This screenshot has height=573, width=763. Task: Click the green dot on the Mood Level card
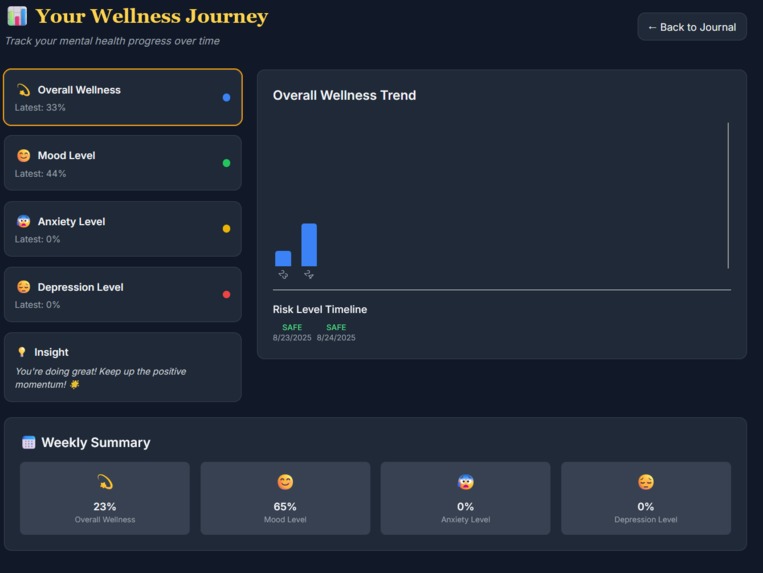tap(226, 163)
